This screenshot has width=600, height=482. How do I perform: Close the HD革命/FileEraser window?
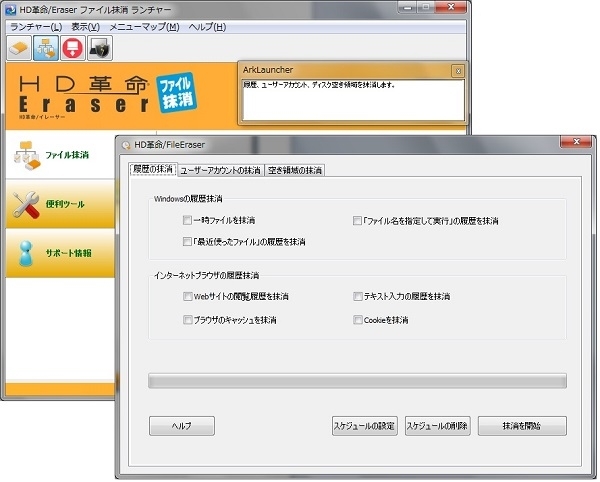[576, 142]
